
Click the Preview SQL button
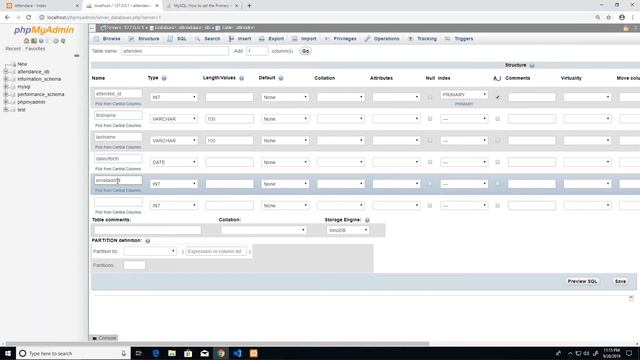coord(582,281)
